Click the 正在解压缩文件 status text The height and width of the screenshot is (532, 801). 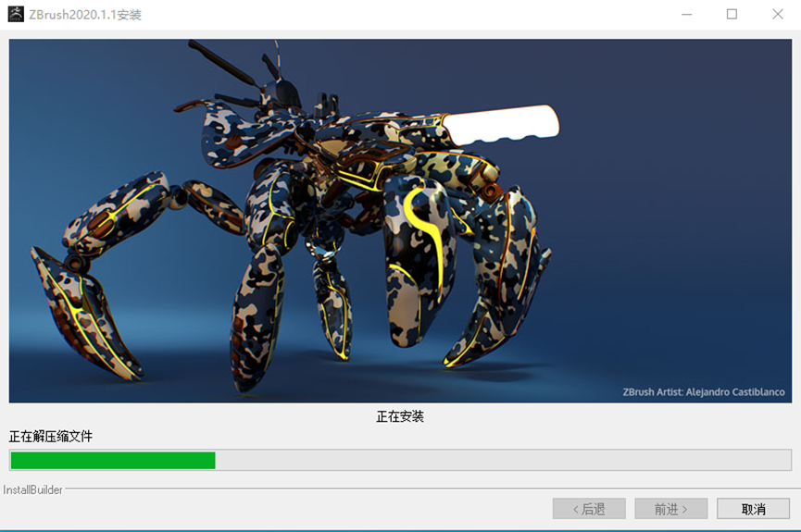tap(51, 437)
